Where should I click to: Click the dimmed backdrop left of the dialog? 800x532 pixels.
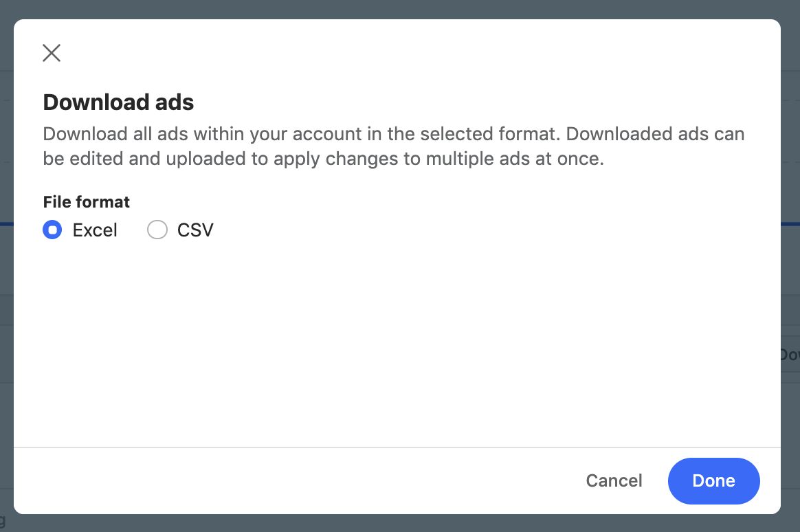(6, 275)
